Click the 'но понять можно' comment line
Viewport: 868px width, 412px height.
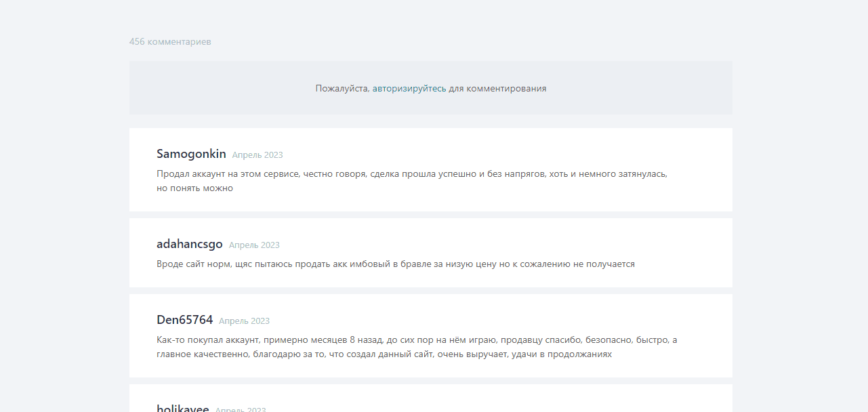[194, 188]
